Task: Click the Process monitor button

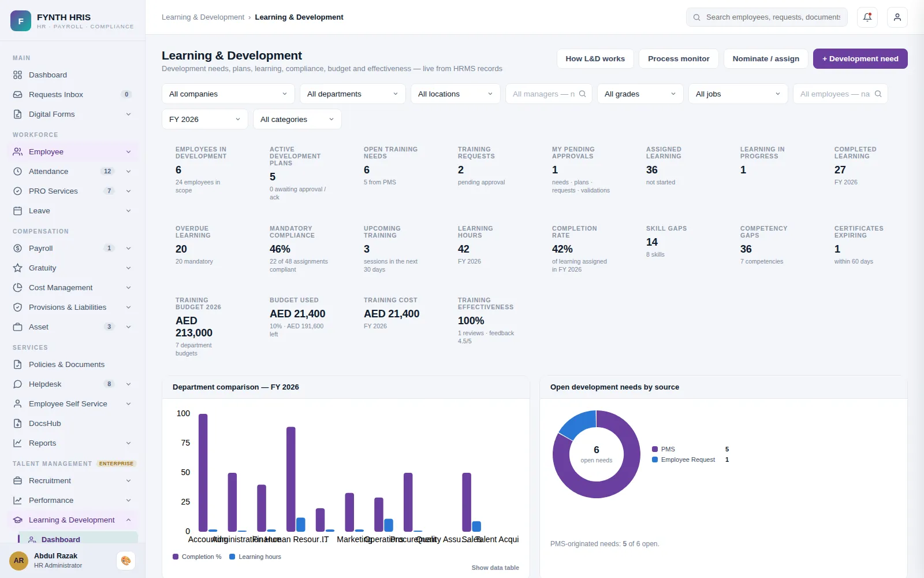Action: coord(679,59)
